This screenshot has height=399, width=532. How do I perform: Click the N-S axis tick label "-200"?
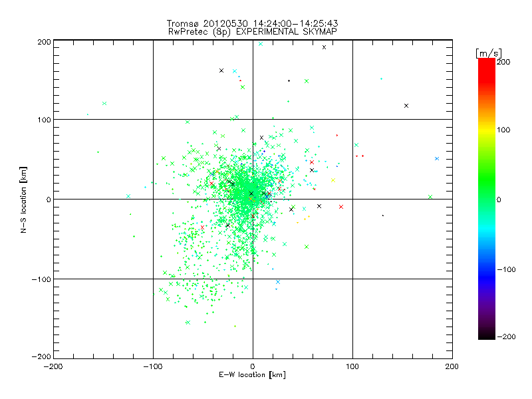click(x=41, y=357)
